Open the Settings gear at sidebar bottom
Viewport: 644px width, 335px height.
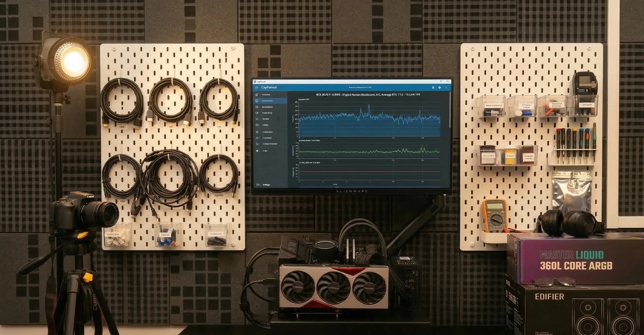coord(257,185)
